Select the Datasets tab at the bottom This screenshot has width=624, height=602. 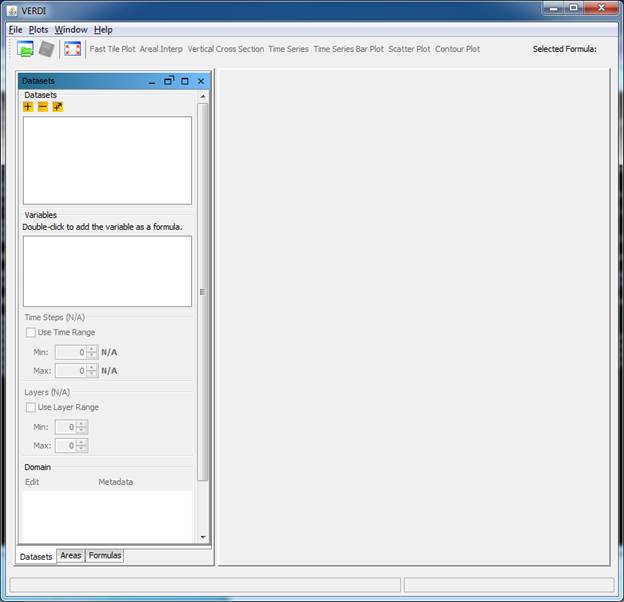tap(36, 557)
